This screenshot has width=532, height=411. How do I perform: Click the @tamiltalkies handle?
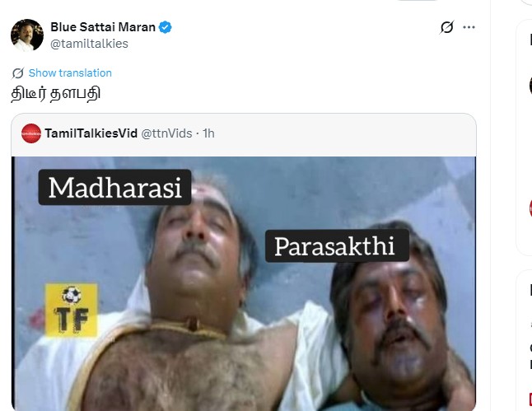[89, 44]
